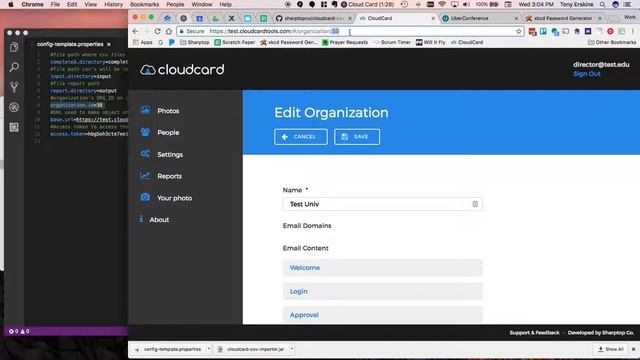Open config-template.properties download options arrow
Image resolution: width=640 pixels, height=360 pixels.
pos(209,349)
